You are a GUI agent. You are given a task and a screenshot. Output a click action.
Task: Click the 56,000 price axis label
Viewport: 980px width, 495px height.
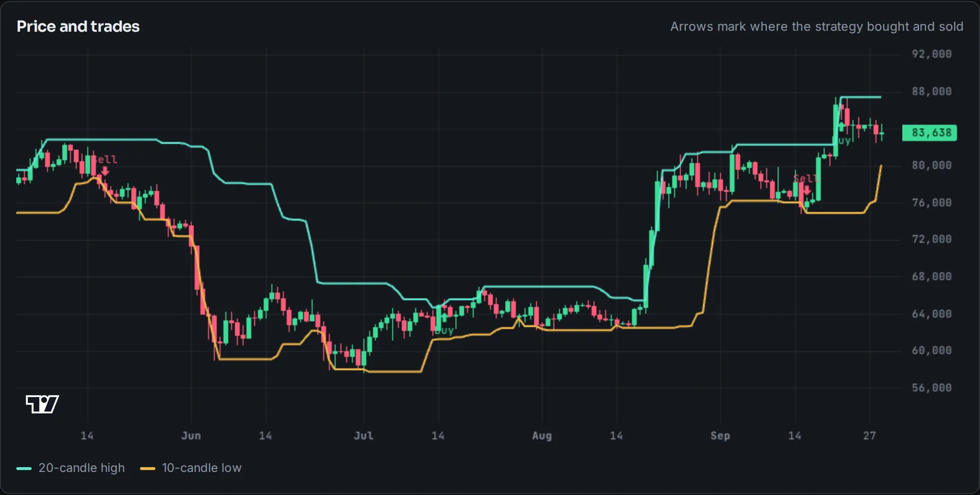click(x=932, y=388)
